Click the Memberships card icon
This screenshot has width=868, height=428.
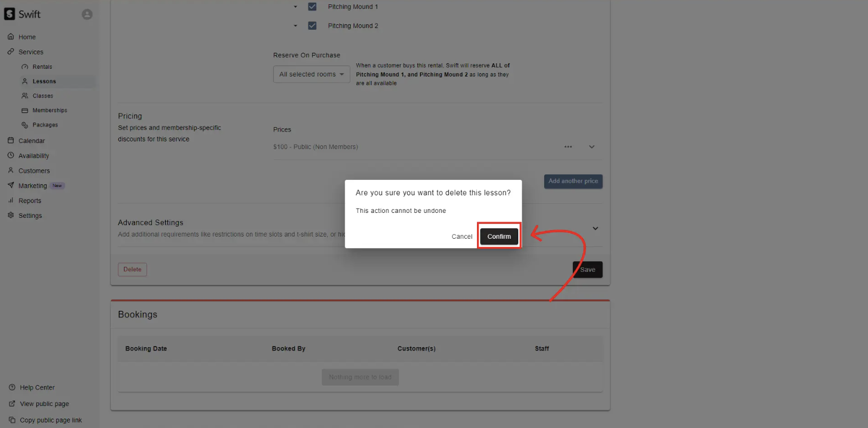25,111
